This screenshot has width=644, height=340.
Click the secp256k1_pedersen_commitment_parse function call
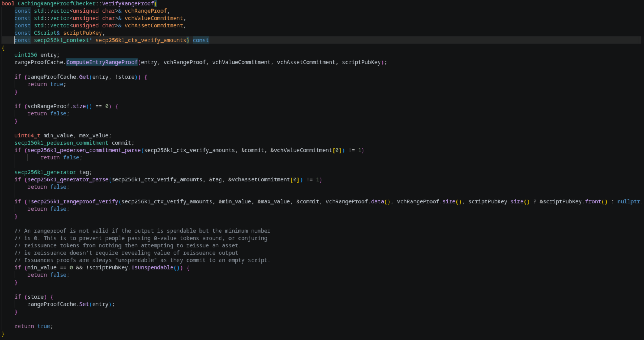[x=84, y=150]
